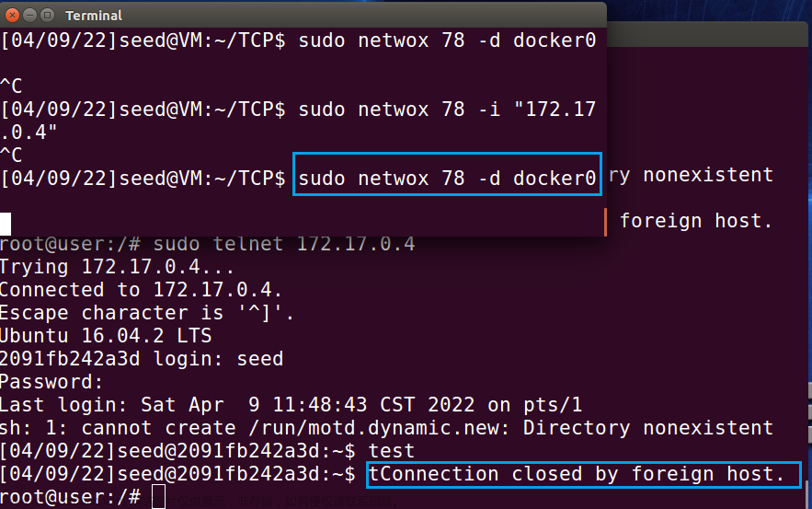Image resolution: width=812 pixels, height=509 pixels.
Task: Click the Password: prompt line
Action: [x=51, y=382]
